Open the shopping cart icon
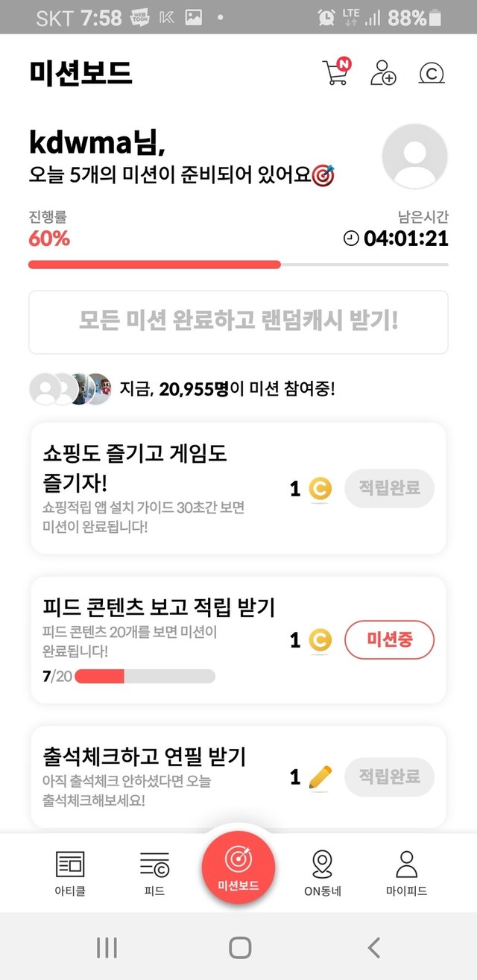Image resolution: width=477 pixels, height=980 pixels. [336, 72]
